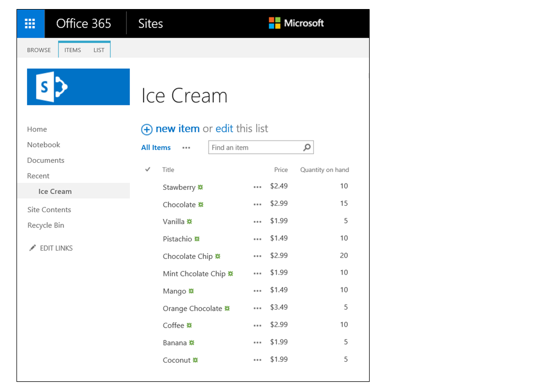Screen dimensions: 543x392
Task: Open ellipsis menu for Coffee row
Action: click(x=257, y=326)
